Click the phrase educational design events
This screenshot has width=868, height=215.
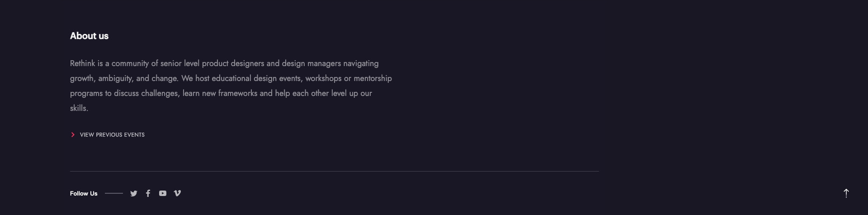(256, 78)
